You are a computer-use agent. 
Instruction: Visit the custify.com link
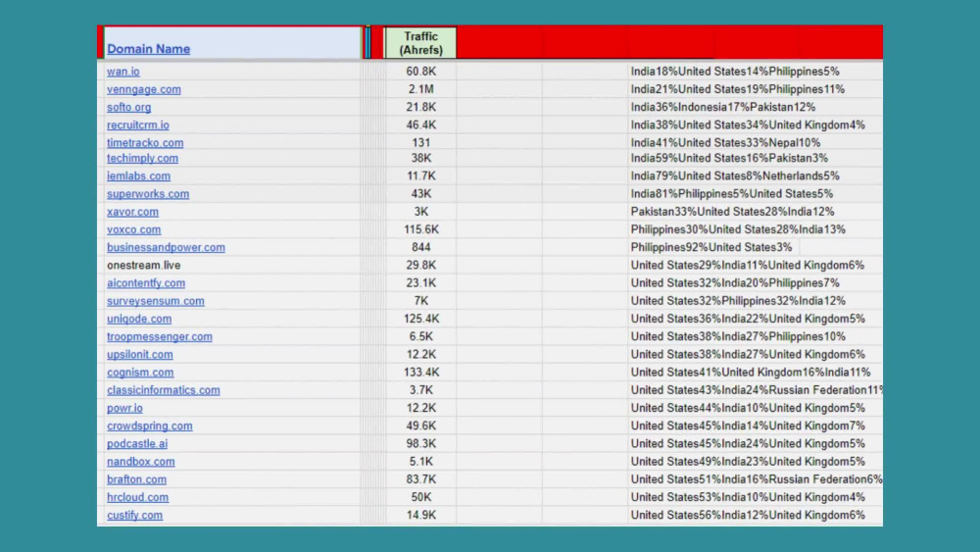(x=134, y=515)
